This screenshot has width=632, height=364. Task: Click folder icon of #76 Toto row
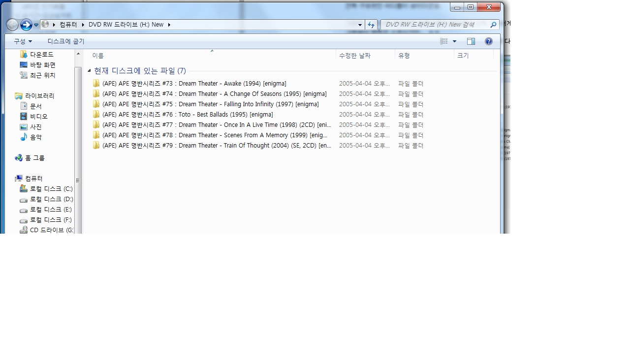(96, 115)
